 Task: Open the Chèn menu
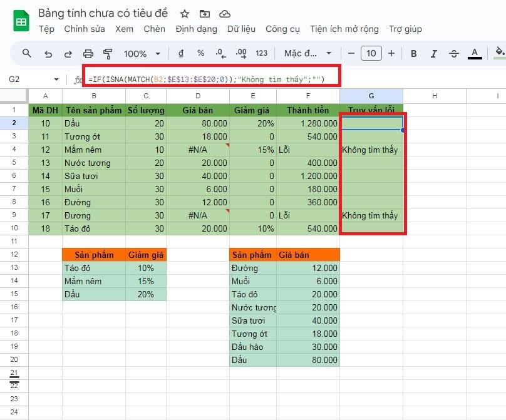154,29
